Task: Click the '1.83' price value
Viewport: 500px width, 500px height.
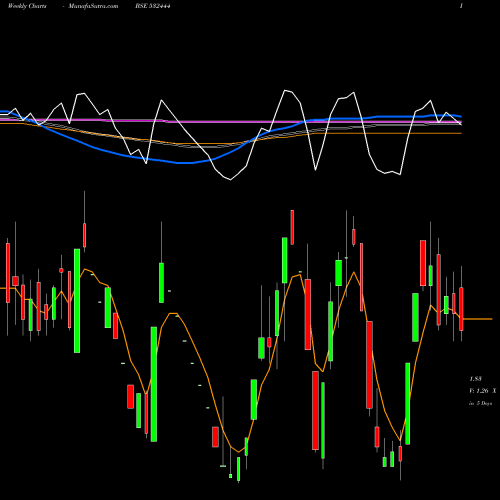Action: [476, 379]
